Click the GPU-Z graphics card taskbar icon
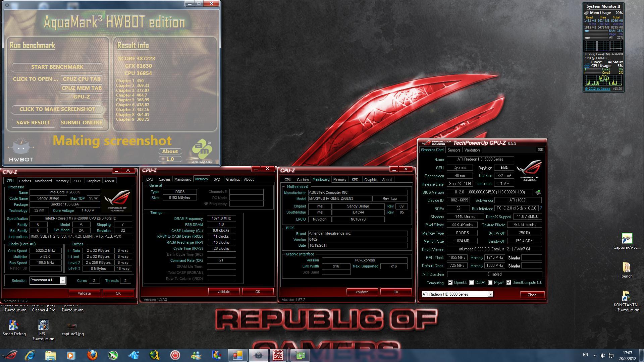Image resolution: width=644 pixels, height=362 pixels. (x=300, y=355)
